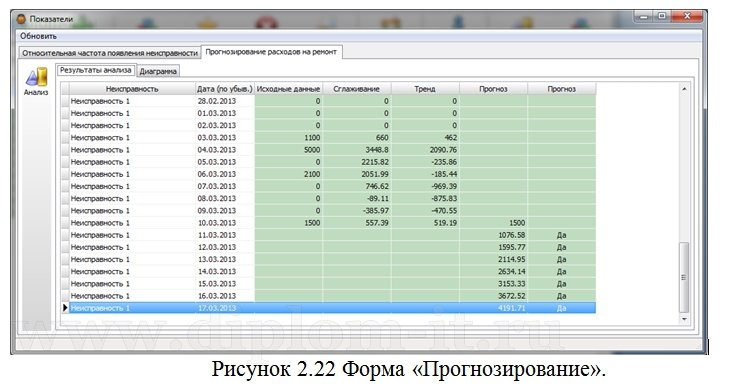The height and width of the screenshot is (390, 732).
Task: Click smoothing value 2051.99
Action: click(x=375, y=174)
